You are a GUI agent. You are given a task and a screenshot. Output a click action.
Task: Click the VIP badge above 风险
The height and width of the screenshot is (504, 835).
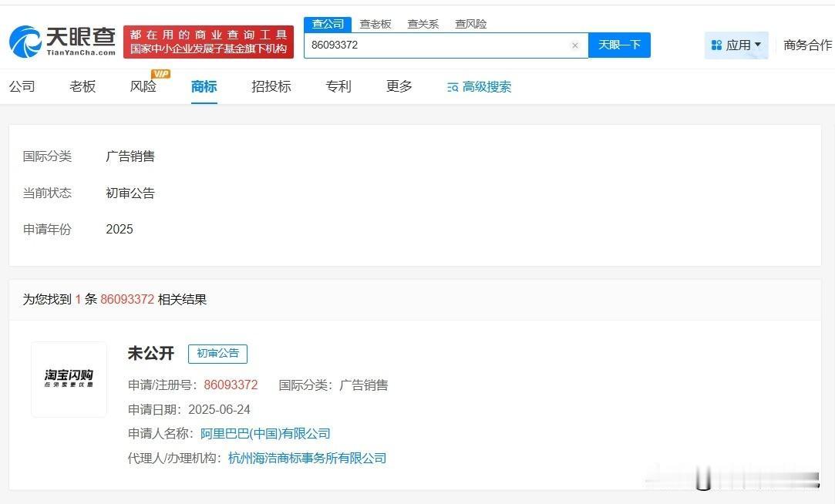click(160, 74)
